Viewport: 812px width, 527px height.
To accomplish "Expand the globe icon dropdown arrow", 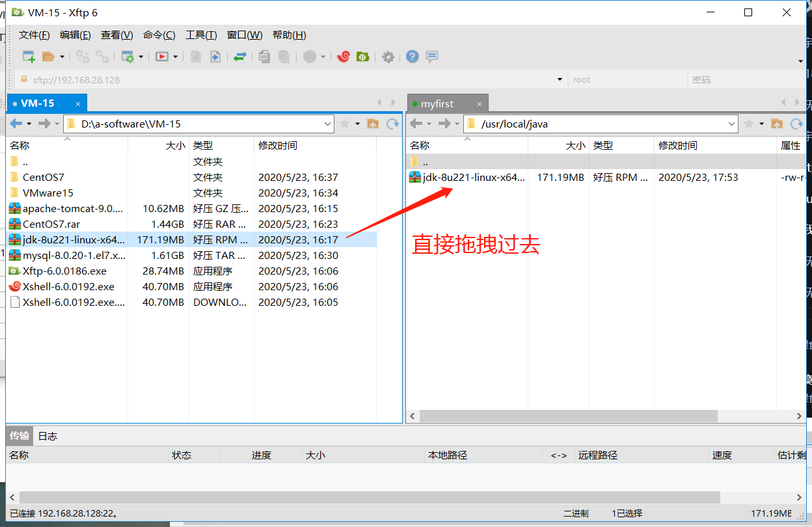I will tap(323, 57).
